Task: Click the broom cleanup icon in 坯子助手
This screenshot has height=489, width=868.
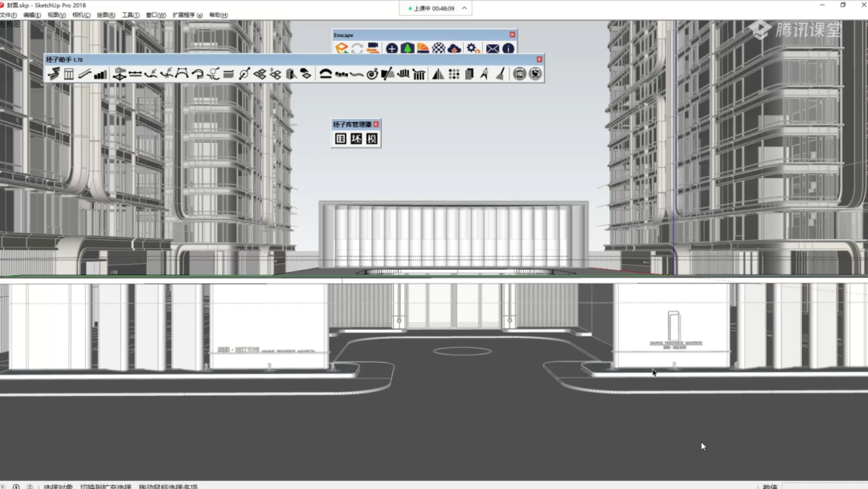Action: 500,74
